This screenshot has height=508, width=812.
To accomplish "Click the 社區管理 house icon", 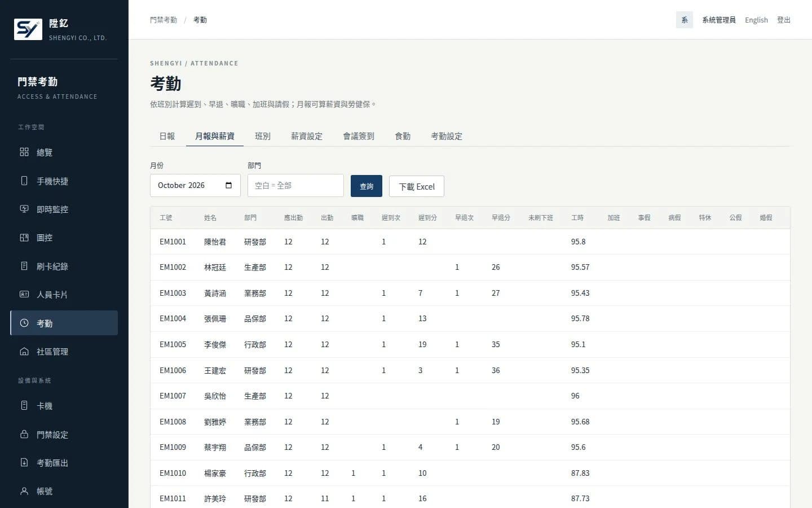I will click(x=24, y=351).
